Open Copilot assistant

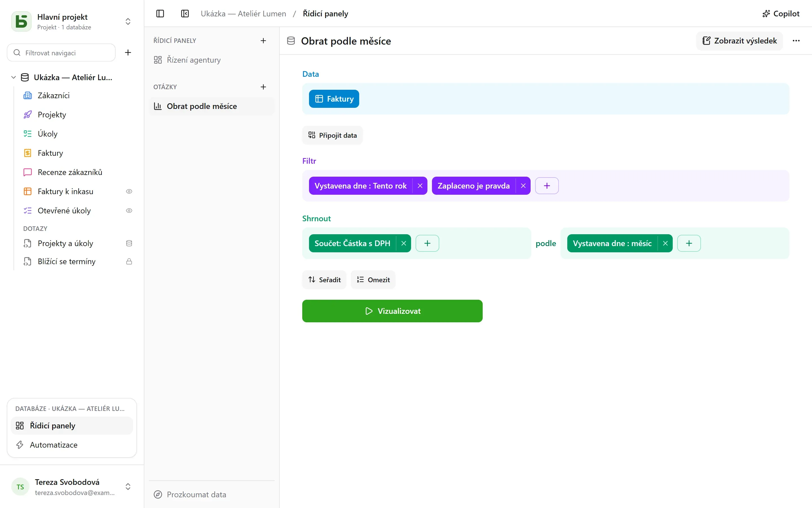point(781,14)
